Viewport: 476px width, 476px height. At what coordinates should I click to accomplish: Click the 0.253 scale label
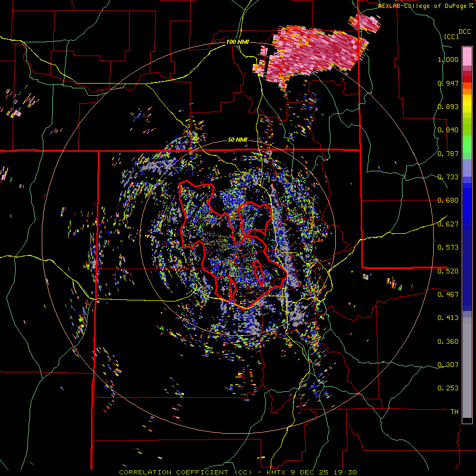click(448, 388)
